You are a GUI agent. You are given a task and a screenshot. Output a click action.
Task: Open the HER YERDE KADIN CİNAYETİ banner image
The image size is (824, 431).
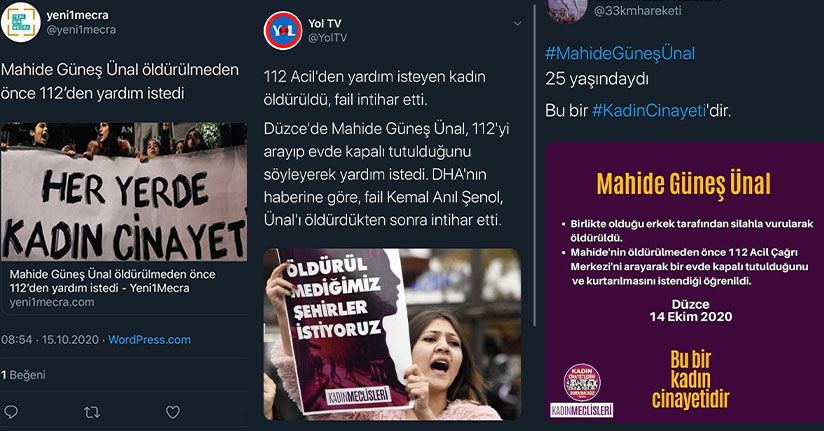tap(124, 192)
